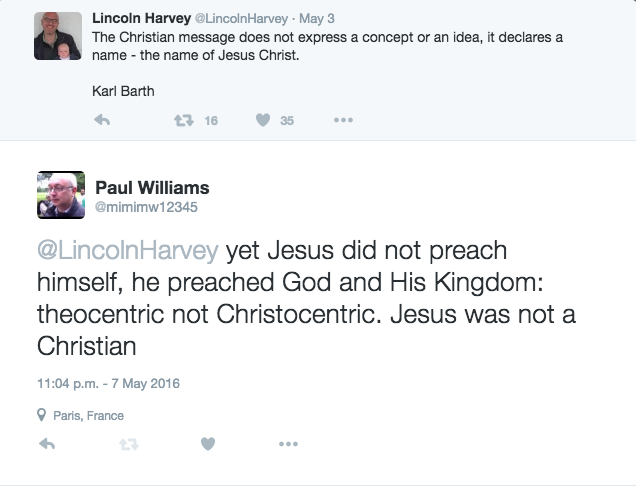Image resolution: width=636 pixels, height=486 pixels.
Task: Open more options on Lincoln Harvey's tweet
Action: click(x=343, y=120)
